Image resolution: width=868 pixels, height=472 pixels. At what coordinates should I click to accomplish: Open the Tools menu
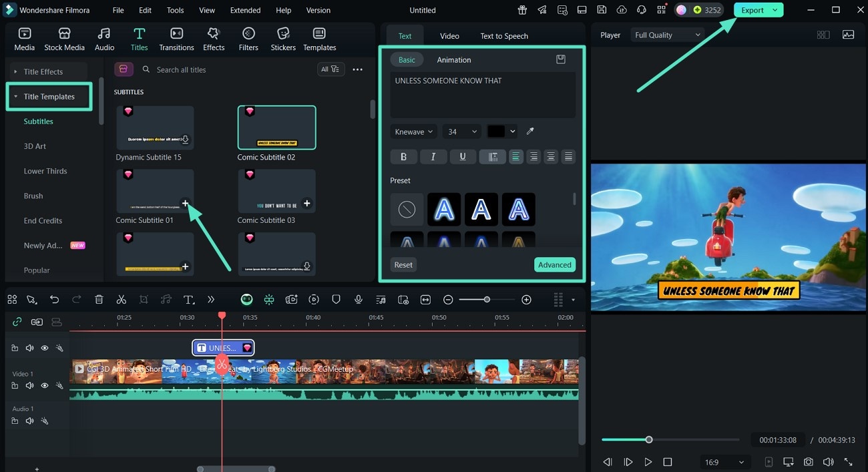(176, 10)
